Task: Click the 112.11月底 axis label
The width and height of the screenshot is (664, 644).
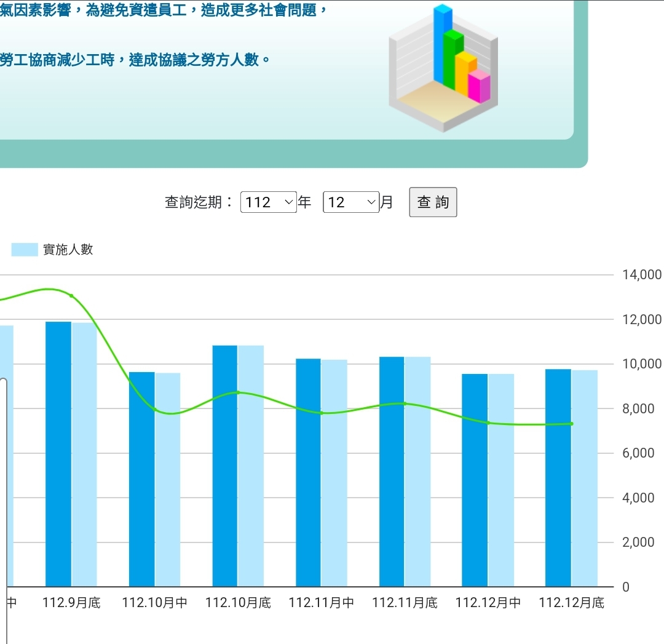Action: pyautogui.click(x=405, y=602)
